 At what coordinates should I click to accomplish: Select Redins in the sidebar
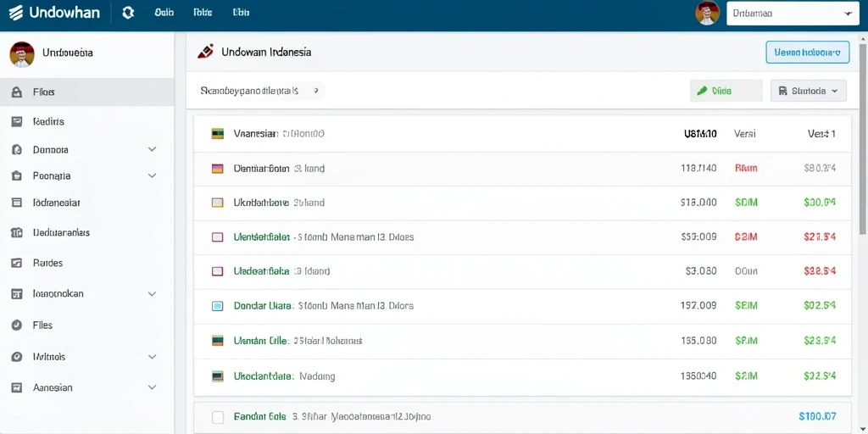[x=48, y=121]
